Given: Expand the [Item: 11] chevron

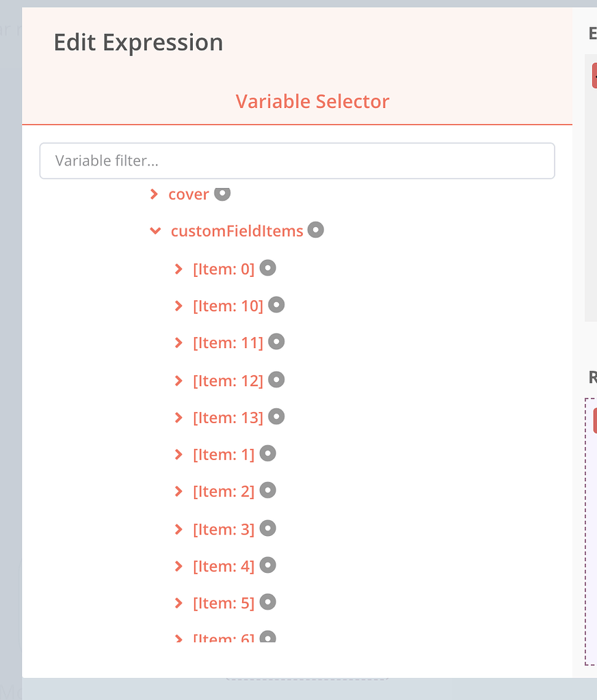Looking at the screenshot, I should (x=178, y=342).
